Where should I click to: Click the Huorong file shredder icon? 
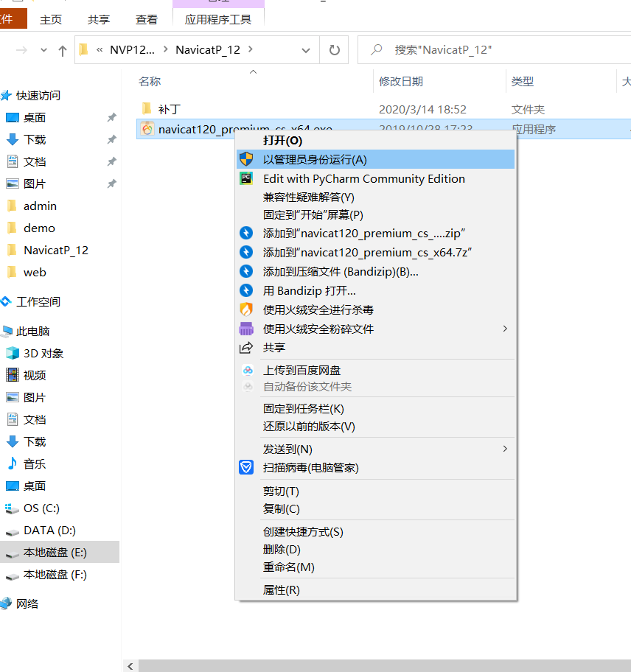(246, 329)
